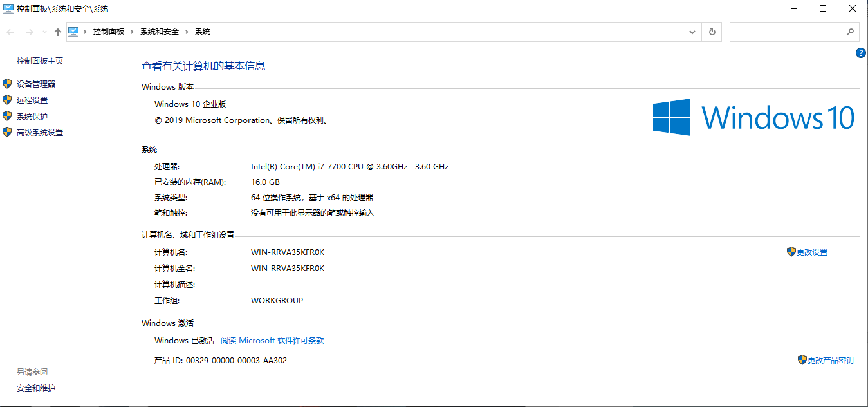The height and width of the screenshot is (407, 868).
Task: Click the computer icon in the address bar
Action: pyautogui.click(x=73, y=31)
